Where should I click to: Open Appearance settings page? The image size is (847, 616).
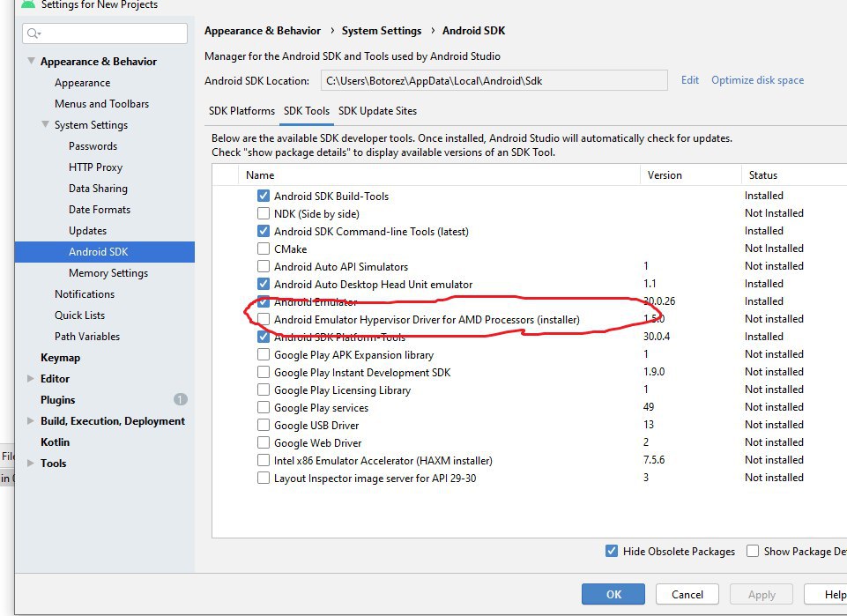(82, 83)
